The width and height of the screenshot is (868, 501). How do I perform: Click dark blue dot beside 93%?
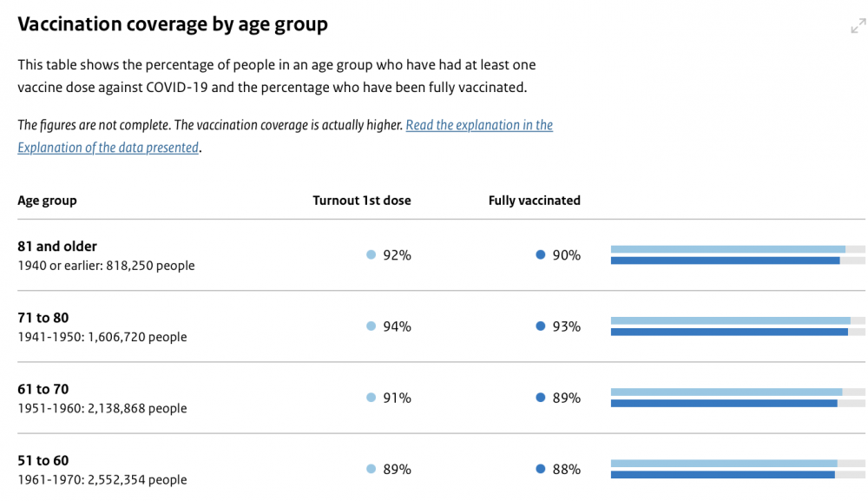(x=540, y=326)
